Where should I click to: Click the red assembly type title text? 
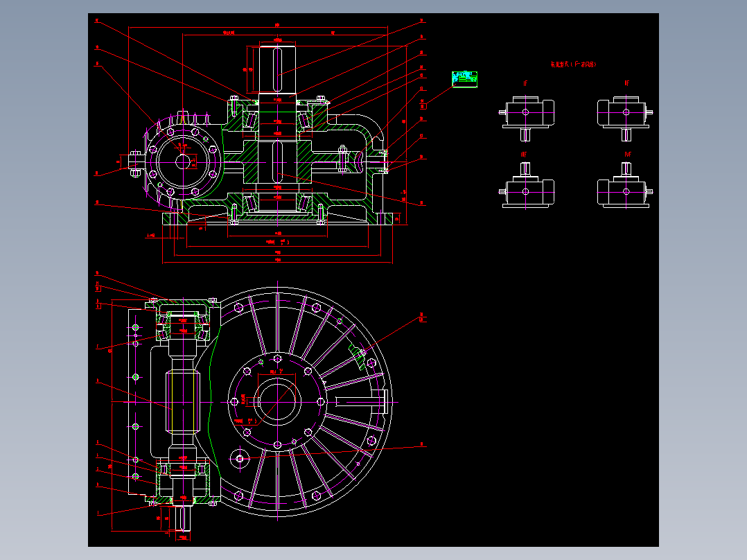point(574,64)
